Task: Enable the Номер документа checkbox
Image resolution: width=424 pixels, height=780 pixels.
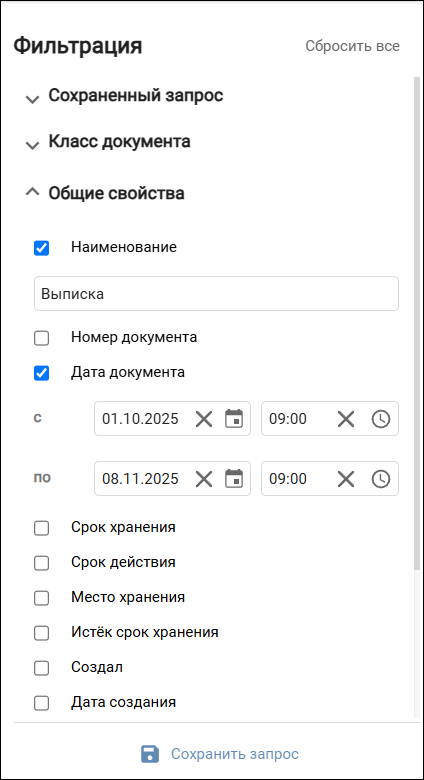Action: point(41,338)
